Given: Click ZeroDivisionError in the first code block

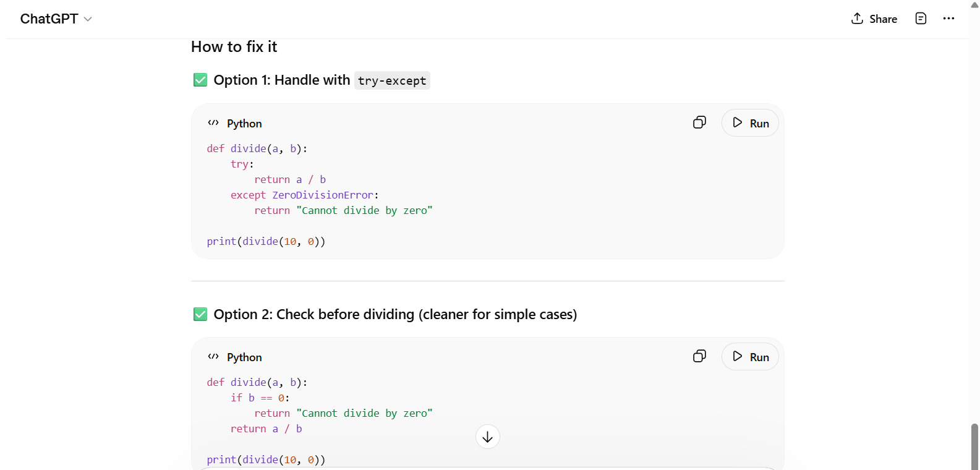Looking at the screenshot, I should coord(323,195).
